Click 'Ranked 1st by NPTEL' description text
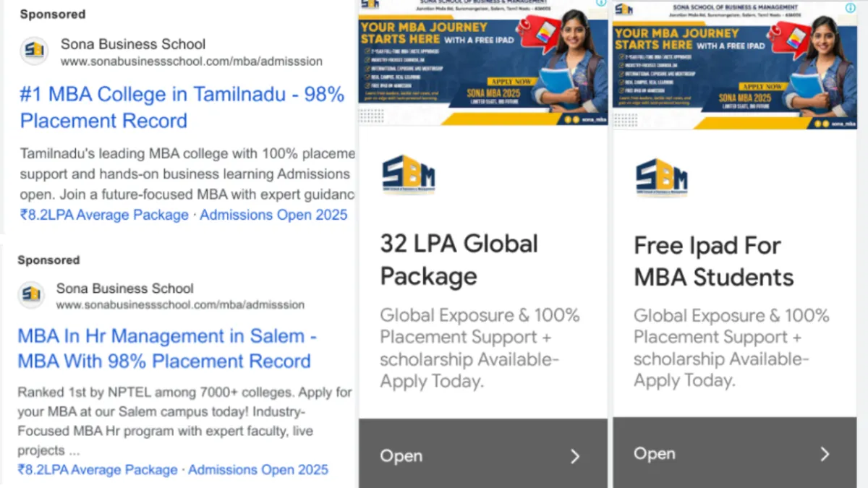868x488 pixels. pos(184,421)
